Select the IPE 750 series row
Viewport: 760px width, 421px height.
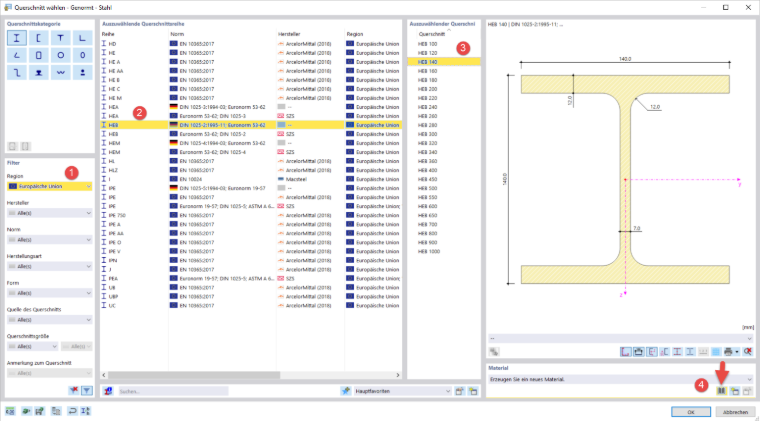tap(251, 215)
